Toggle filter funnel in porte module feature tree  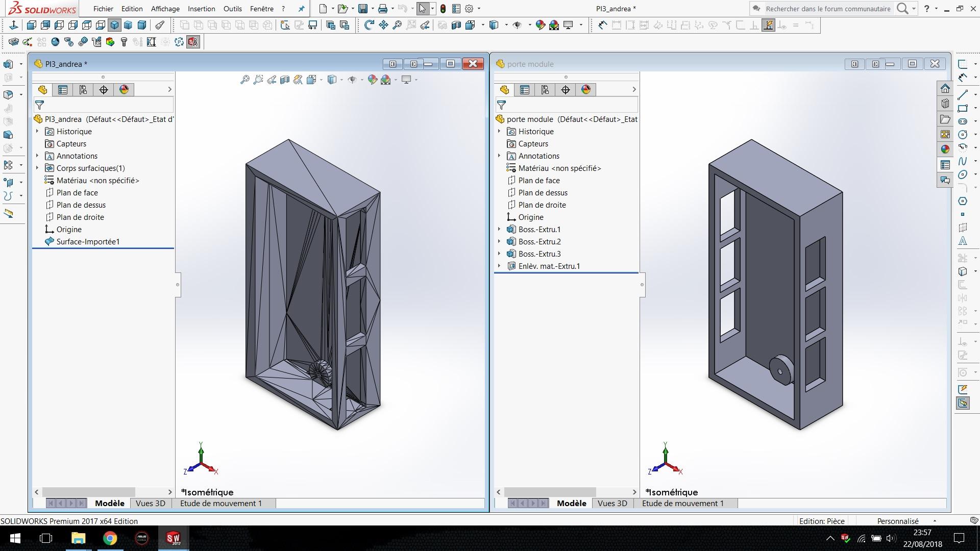point(501,105)
